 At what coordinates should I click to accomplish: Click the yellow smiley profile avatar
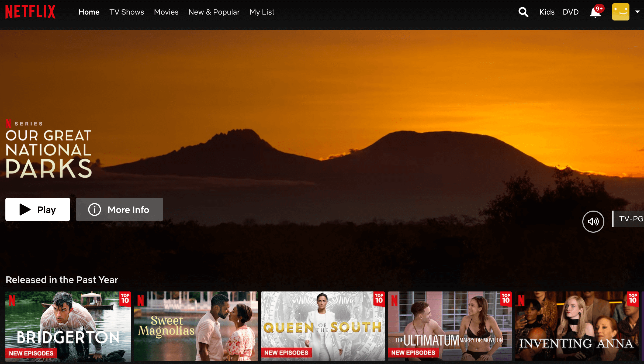(621, 12)
